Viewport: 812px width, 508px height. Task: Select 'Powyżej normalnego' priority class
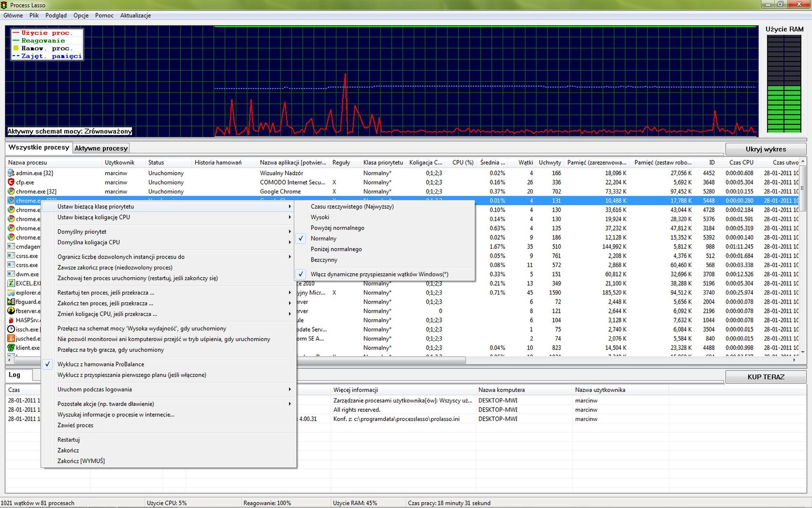click(385, 228)
